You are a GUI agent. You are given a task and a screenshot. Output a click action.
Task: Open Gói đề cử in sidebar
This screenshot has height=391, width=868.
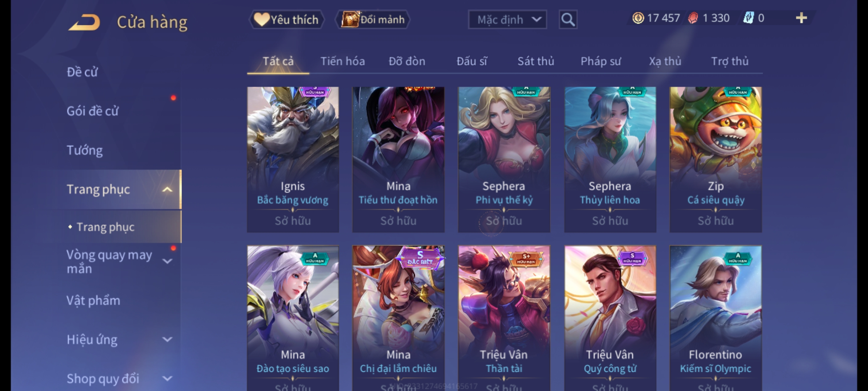tap(93, 111)
